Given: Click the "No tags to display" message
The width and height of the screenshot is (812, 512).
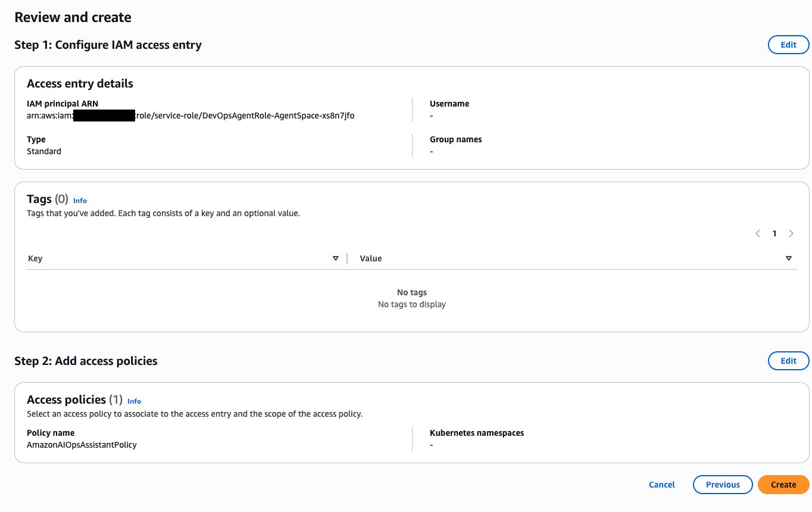Looking at the screenshot, I should click(x=411, y=304).
